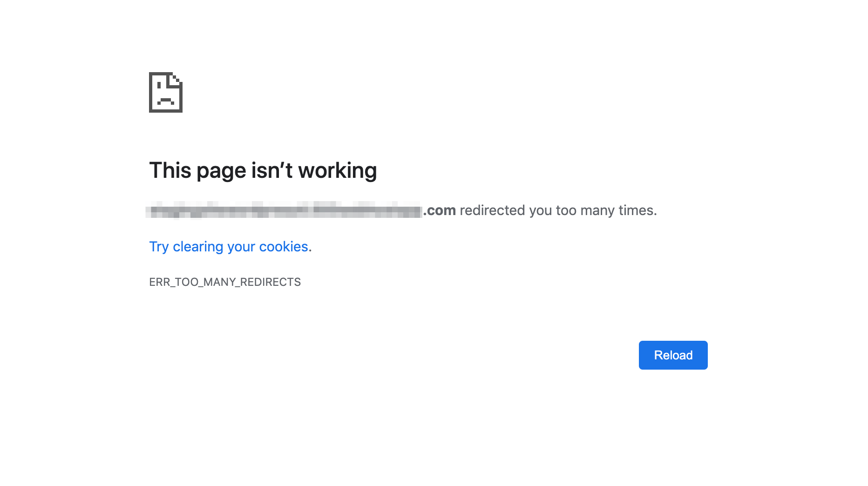Viewport: 868px width, 486px height.
Task: Select the error description sentence
Action: (x=403, y=210)
